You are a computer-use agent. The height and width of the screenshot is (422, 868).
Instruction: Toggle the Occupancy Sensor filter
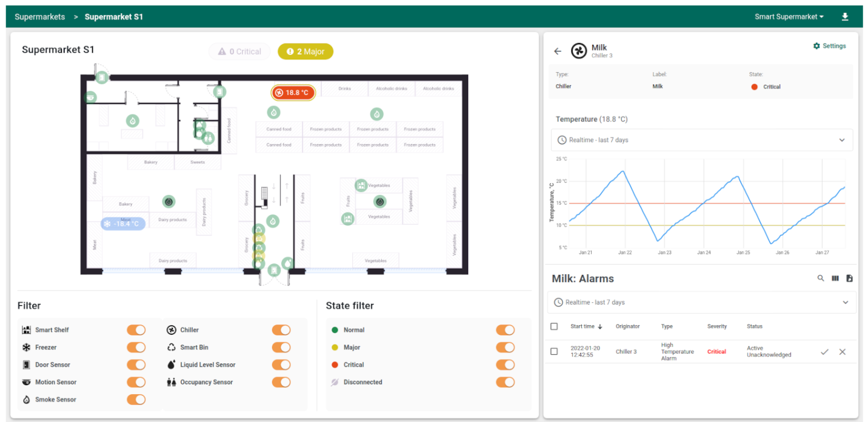(x=281, y=382)
